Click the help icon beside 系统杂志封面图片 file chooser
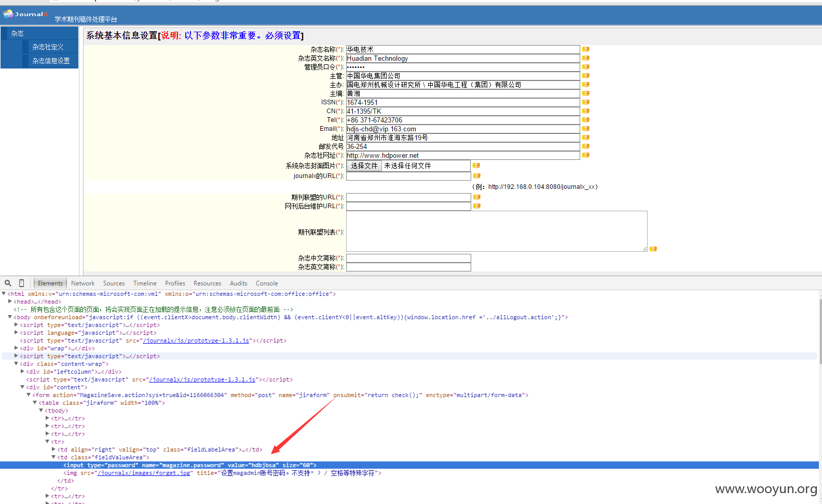The height and width of the screenshot is (504, 822). pos(476,166)
